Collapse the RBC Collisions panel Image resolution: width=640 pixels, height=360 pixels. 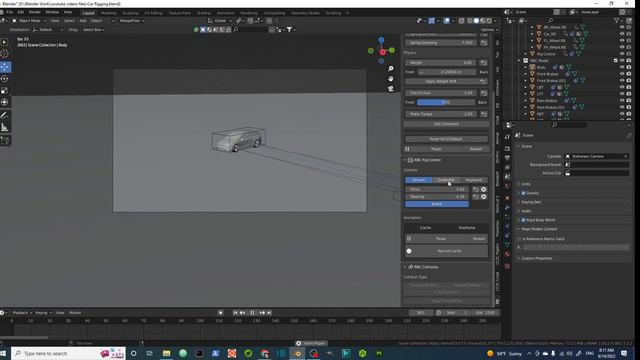point(405,267)
